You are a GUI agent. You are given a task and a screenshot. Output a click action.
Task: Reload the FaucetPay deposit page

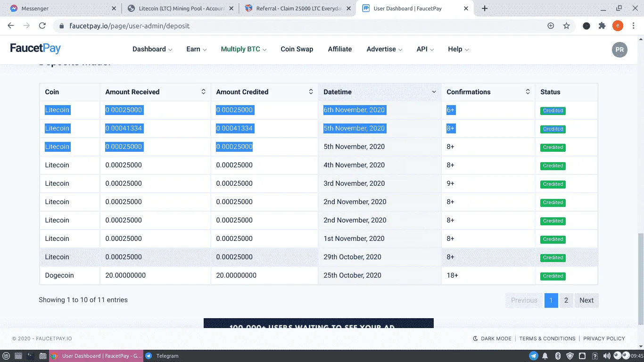click(x=42, y=26)
